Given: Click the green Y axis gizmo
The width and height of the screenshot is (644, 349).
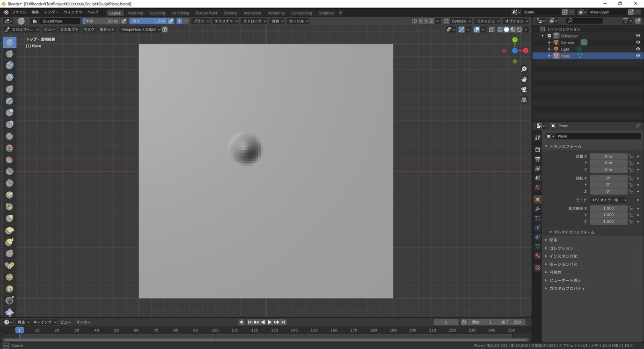Looking at the screenshot, I should pos(515,40).
